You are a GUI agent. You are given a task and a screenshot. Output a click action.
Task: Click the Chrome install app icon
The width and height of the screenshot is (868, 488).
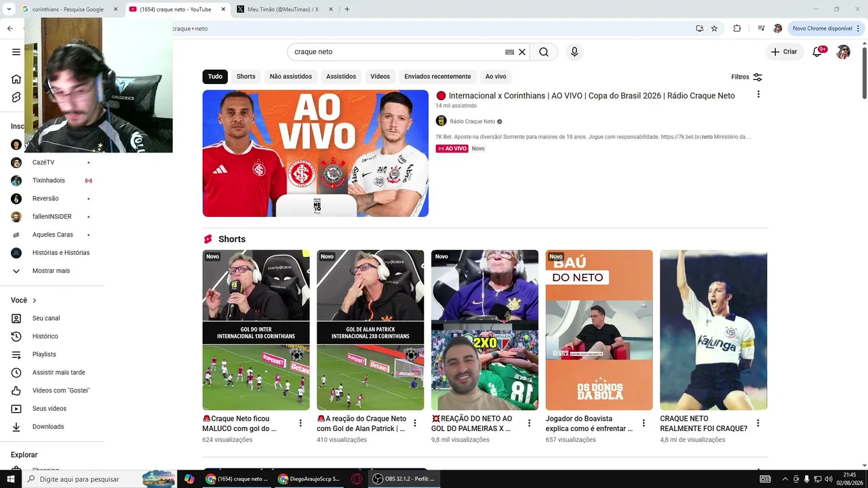click(699, 28)
